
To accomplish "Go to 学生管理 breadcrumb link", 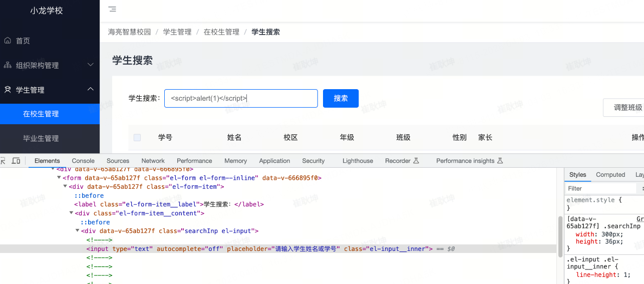I will (x=177, y=32).
